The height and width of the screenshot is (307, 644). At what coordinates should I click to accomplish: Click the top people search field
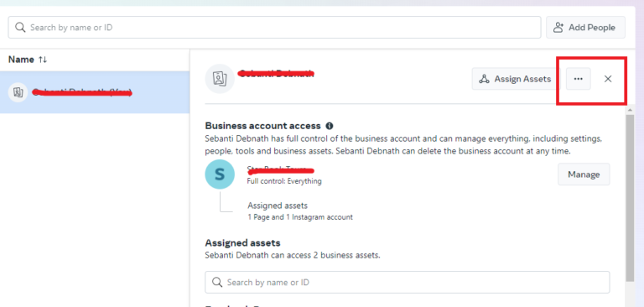[x=274, y=28]
